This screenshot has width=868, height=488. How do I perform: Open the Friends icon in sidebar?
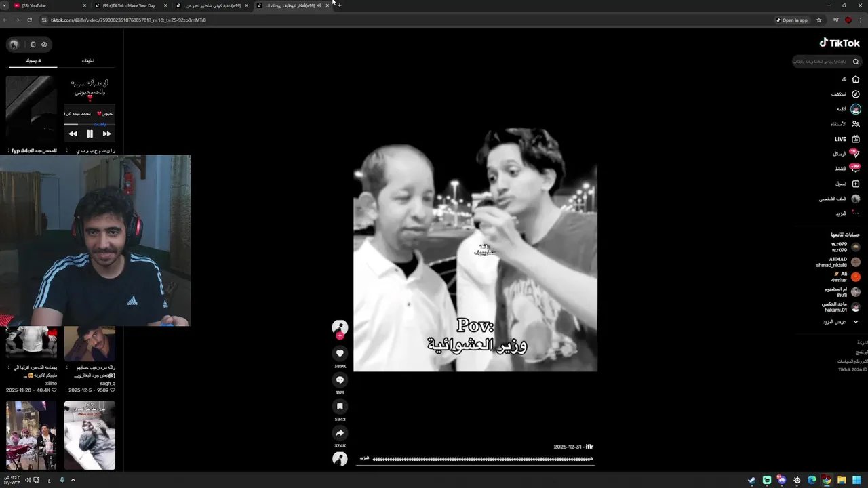pyautogui.click(x=855, y=124)
